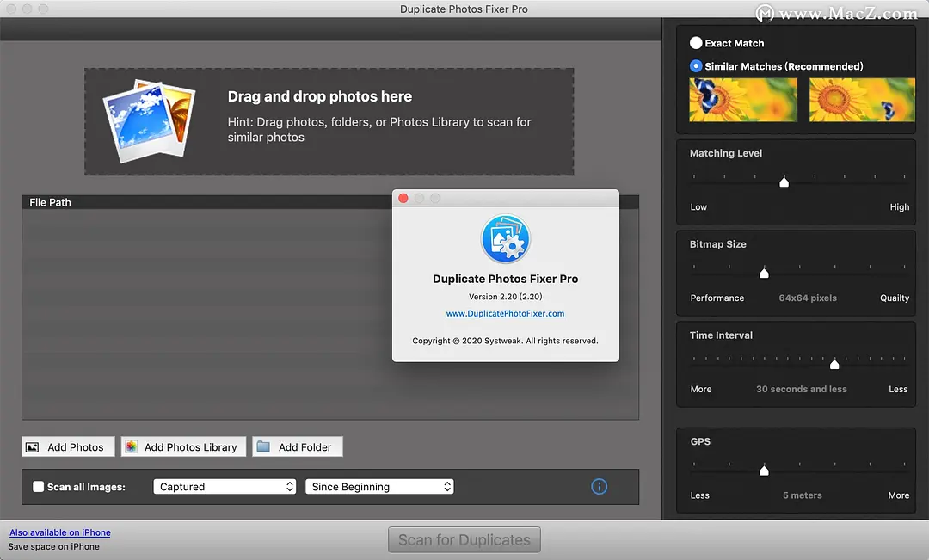Click the Quality label under Bitmap Size
Image resolution: width=929 pixels, height=560 pixels.
coord(895,298)
